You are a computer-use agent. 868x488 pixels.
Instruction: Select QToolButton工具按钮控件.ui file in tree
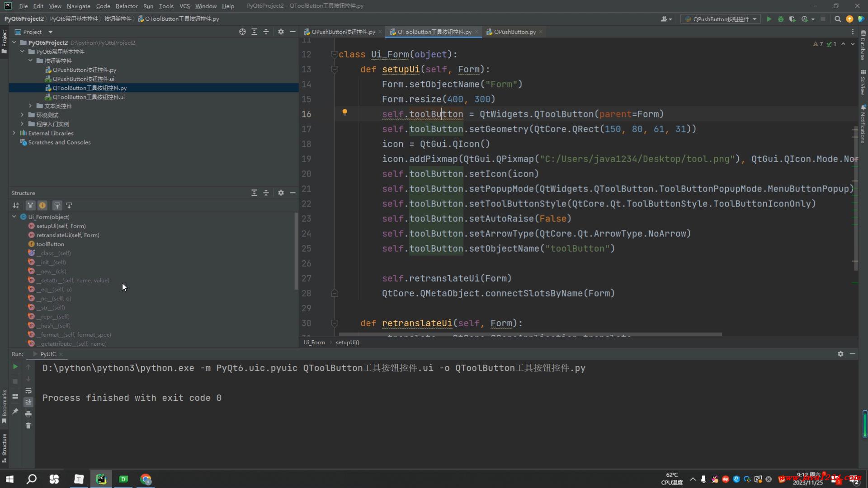pyautogui.click(x=88, y=97)
